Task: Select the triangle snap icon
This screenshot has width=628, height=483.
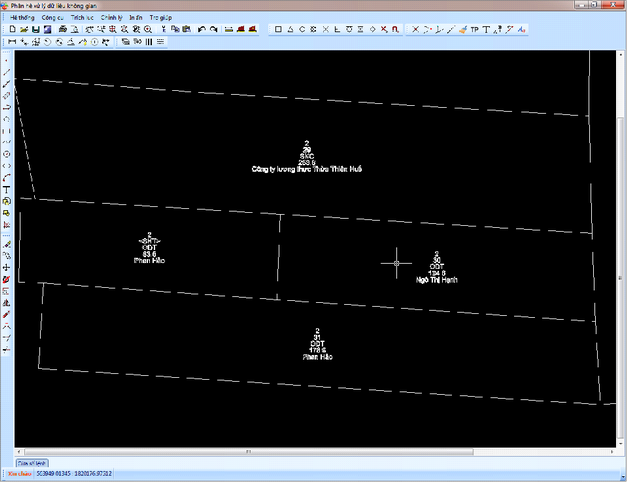Action: pos(290,30)
